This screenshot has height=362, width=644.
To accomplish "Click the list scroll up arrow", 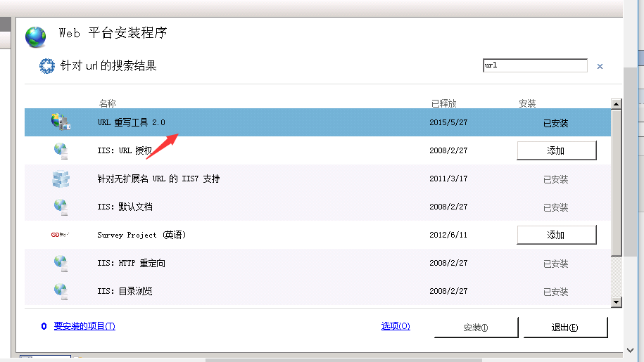I will click(x=616, y=104).
